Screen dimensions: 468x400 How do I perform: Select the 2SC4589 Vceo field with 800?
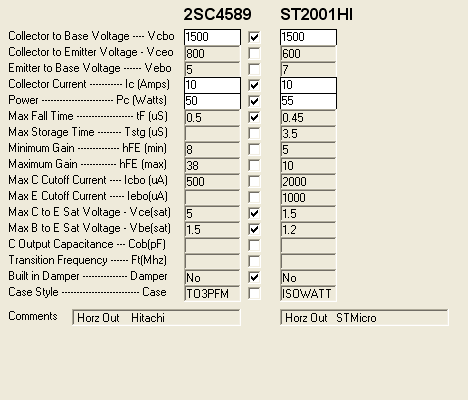(x=212, y=53)
